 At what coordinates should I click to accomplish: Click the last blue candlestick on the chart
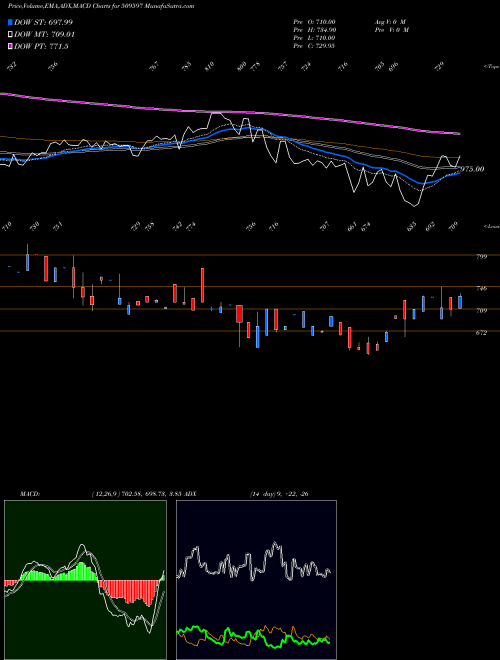(460, 302)
